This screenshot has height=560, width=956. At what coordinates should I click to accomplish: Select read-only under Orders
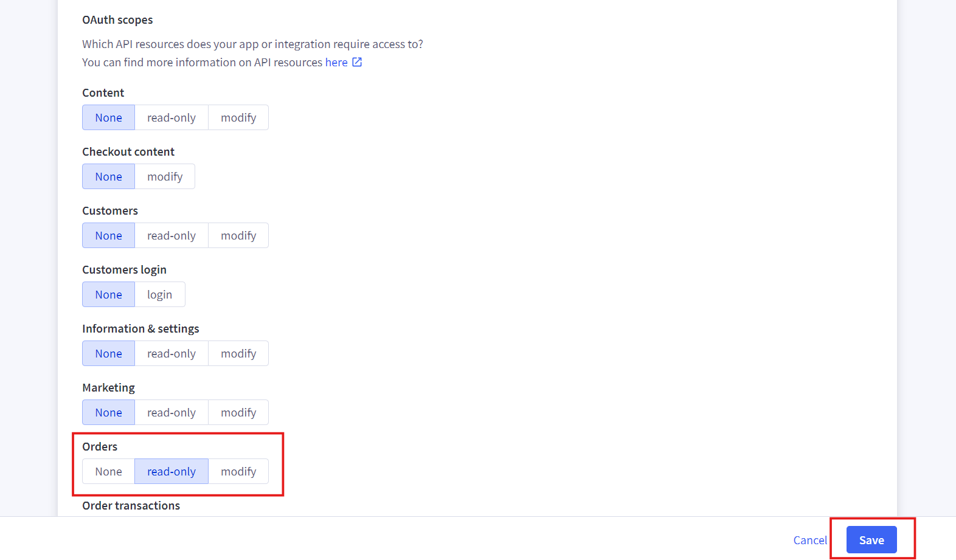pyautogui.click(x=171, y=471)
